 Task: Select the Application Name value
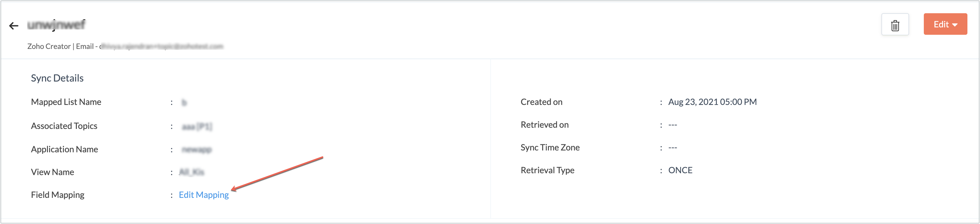(x=197, y=149)
